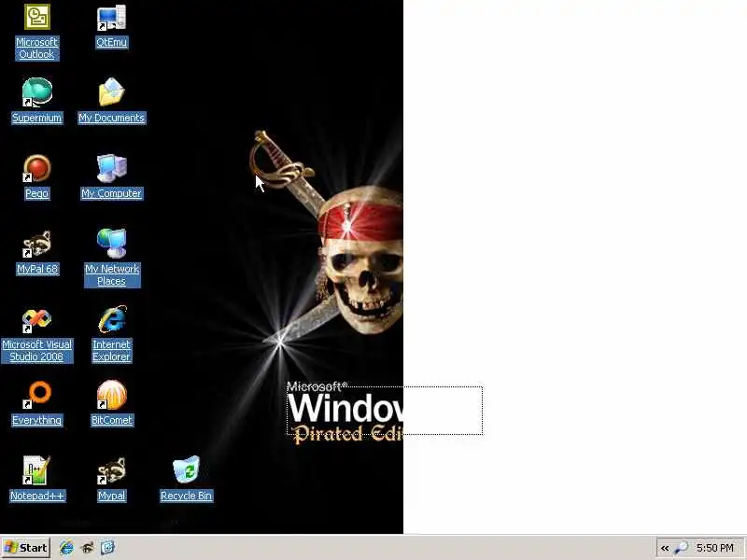
Task: Open the Start menu
Action: click(x=26, y=548)
